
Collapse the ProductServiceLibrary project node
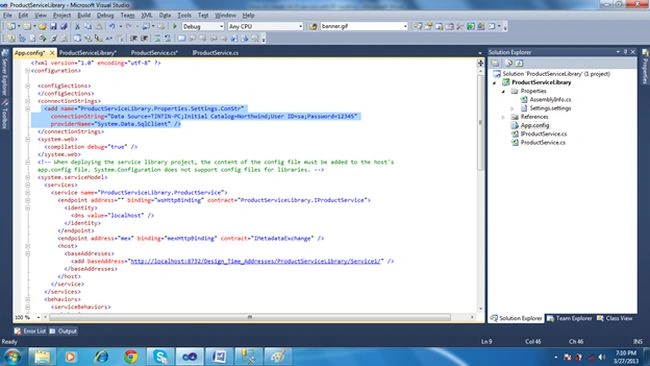pos(494,83)
